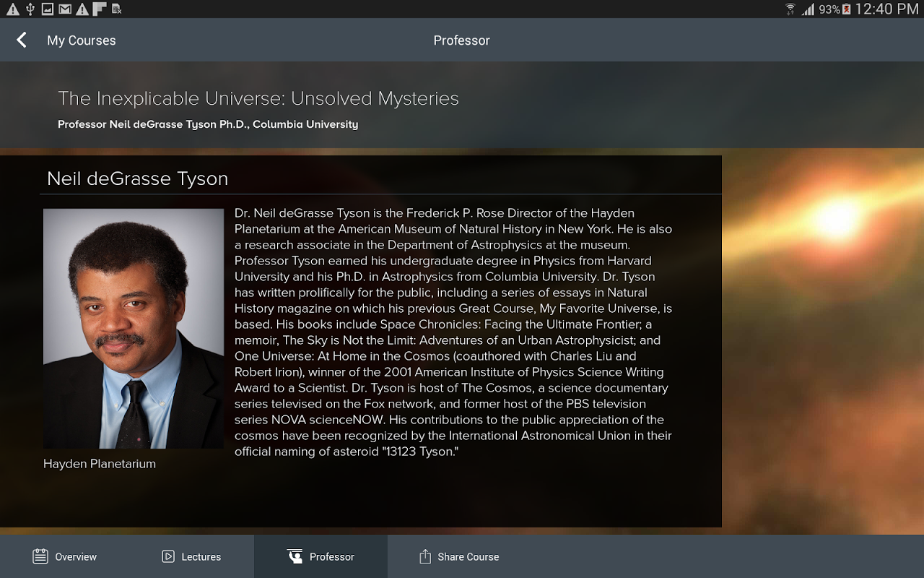The width and height of the screenshot is (924, 578).
Task: Tap the 12:40 PM clock
Action: pyautogui.click(x=886, y=9)
